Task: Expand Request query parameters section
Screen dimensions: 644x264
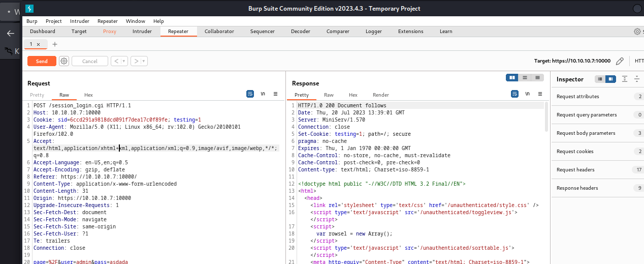Action: [597, 115]
